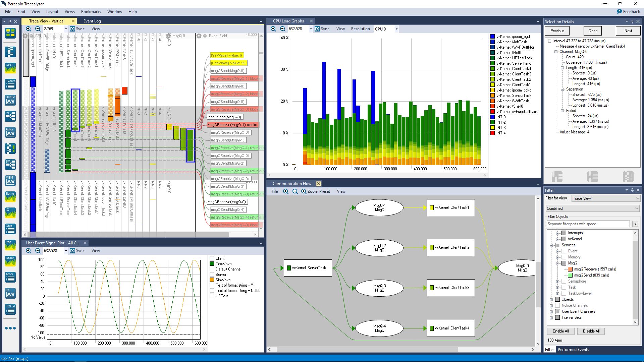Zoom out in Communication Flow toolbar
Screen dimensions: 644x362
coord(295,191)
